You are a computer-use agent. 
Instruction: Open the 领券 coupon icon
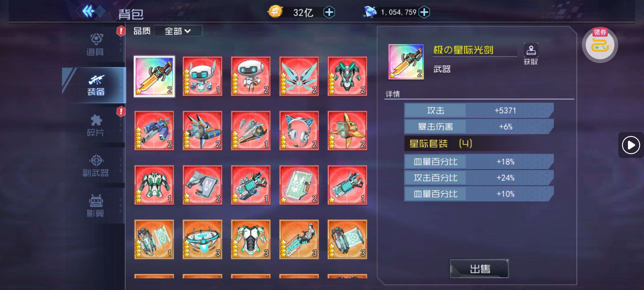tap(600, 45)
